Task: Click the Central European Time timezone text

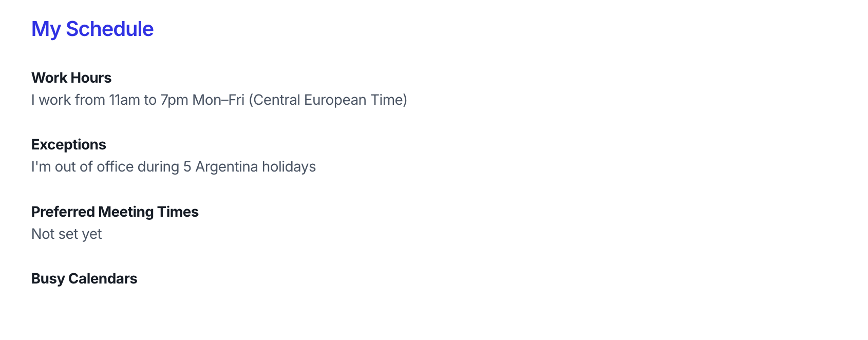Action: point(328,100)
